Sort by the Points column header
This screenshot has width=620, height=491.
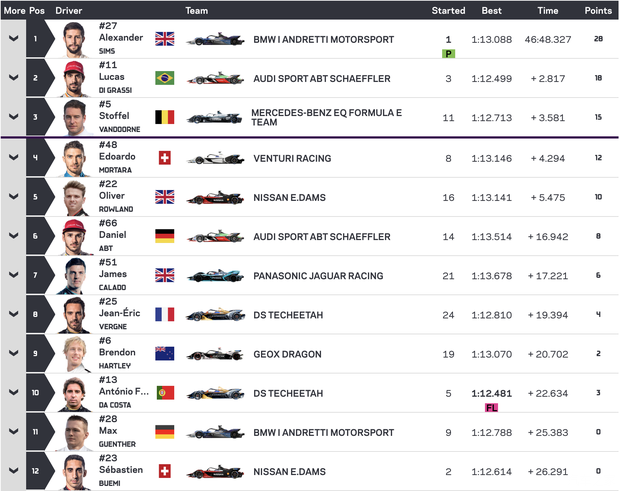coord(598,10)
